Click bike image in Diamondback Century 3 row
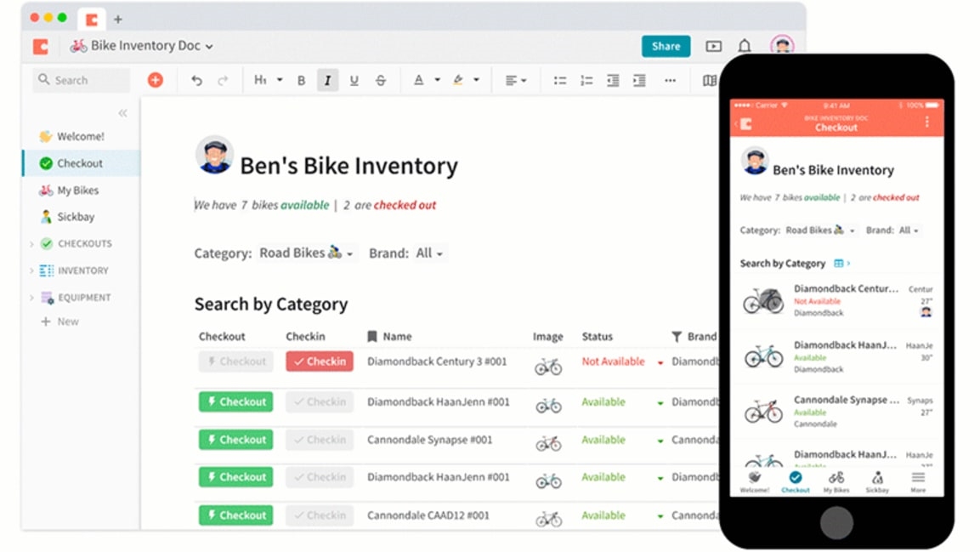 click(548, 367)
